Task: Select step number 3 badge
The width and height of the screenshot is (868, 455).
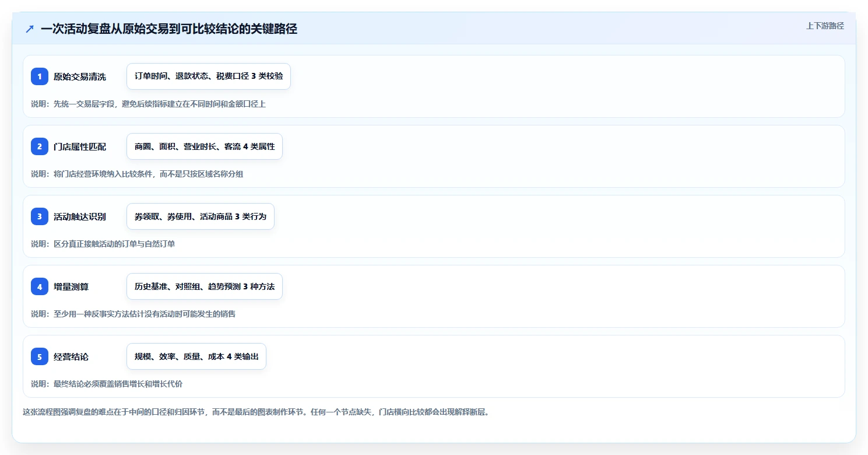Action: coord(40,216)
